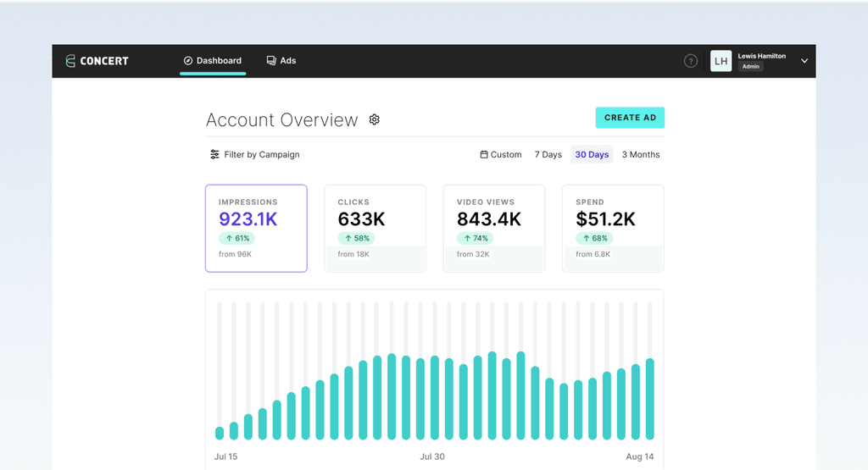
Task: Open Filter by Campaign
Action: (x=254, y=154)
